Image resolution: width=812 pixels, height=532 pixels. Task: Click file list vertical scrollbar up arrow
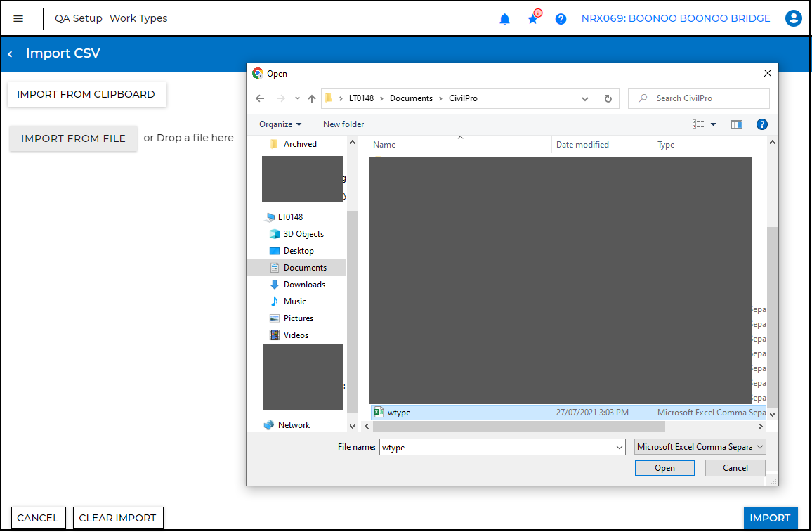click(x=772, y=143)
